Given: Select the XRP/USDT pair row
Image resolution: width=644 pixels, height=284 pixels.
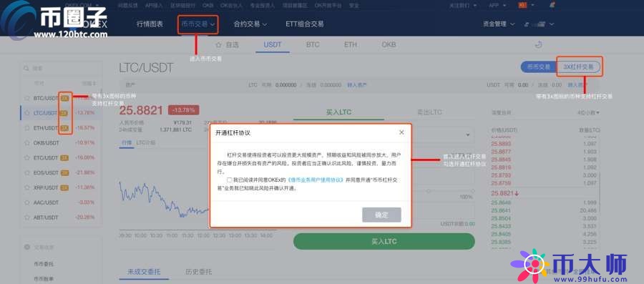Looking at the screenshot, I should [61, 187].
